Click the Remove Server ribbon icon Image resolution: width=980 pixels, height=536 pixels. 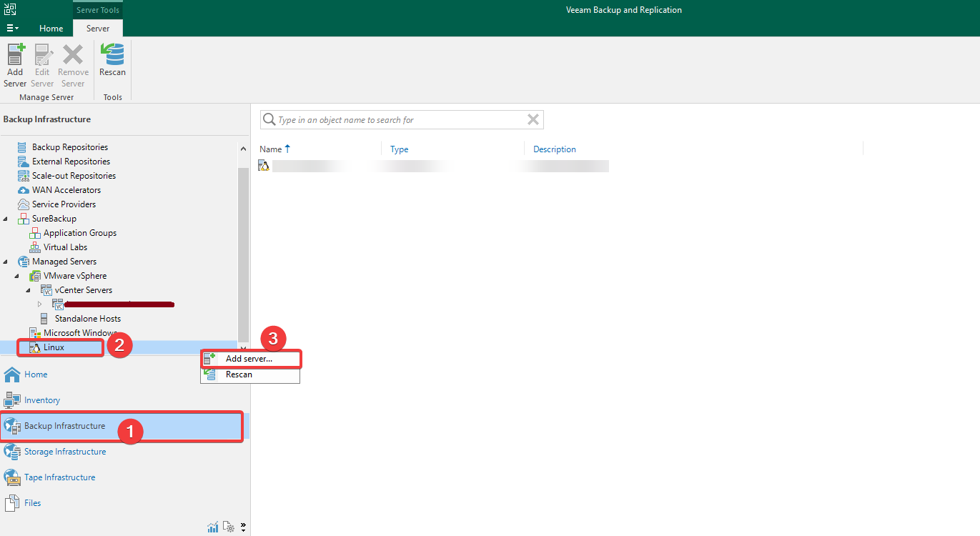(x=73, y=55)
